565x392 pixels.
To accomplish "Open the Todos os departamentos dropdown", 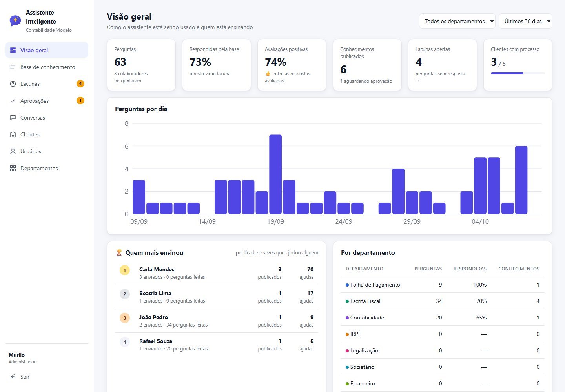I will click(457, 21).
